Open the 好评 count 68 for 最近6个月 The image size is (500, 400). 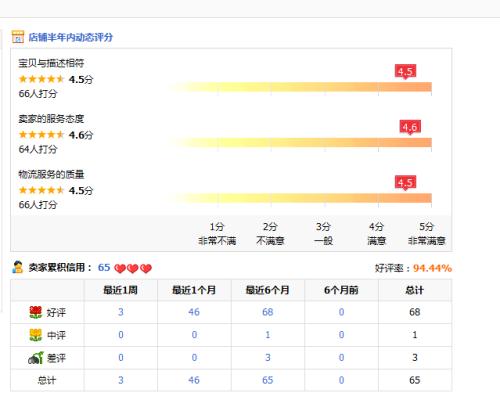[x=268, y=312]
